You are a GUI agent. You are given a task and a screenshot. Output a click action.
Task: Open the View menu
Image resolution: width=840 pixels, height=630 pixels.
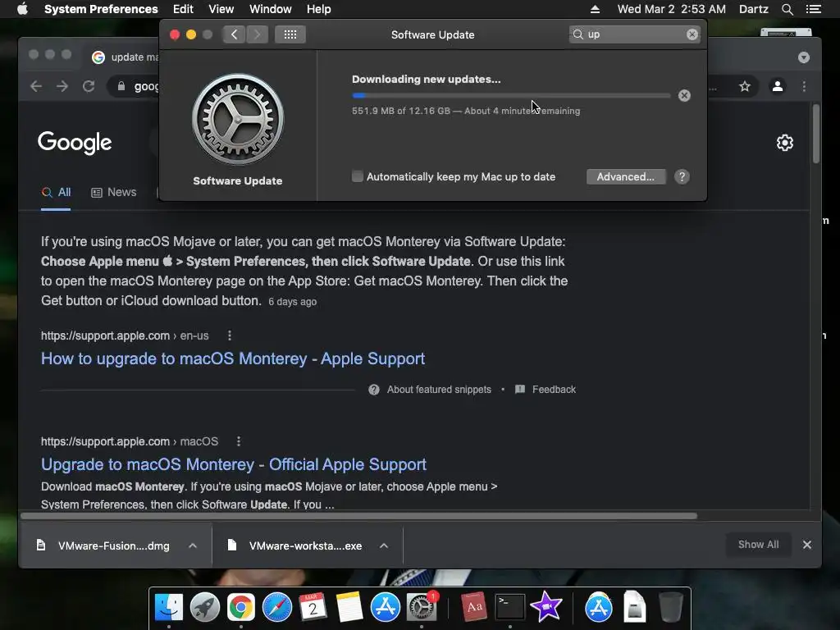pyautogui.click(x=221, y=9)
